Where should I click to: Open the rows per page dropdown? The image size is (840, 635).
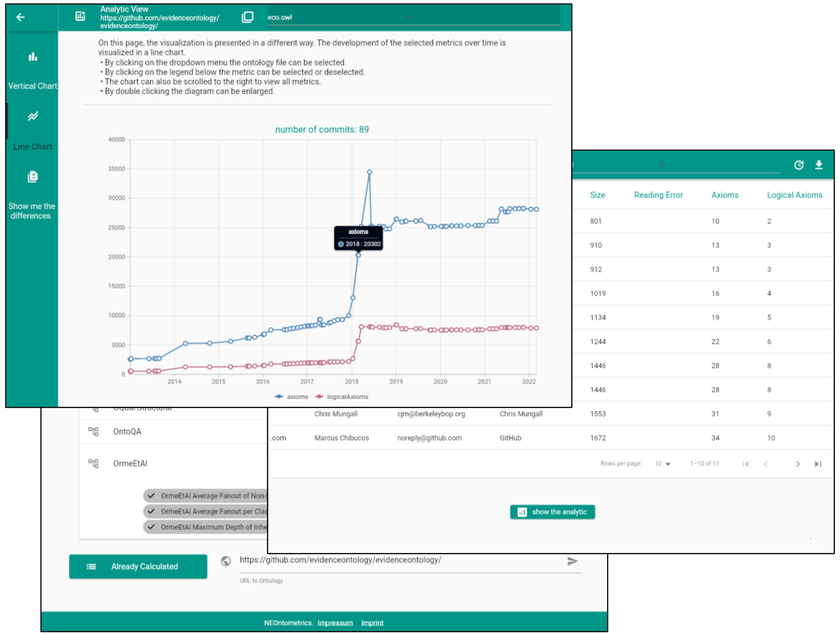[x=663, y=464]
